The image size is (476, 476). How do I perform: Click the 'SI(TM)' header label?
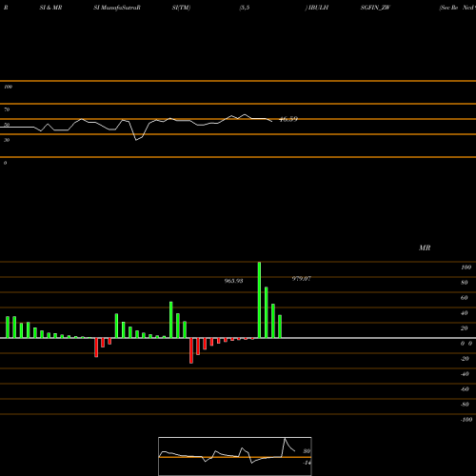[181, 8]
